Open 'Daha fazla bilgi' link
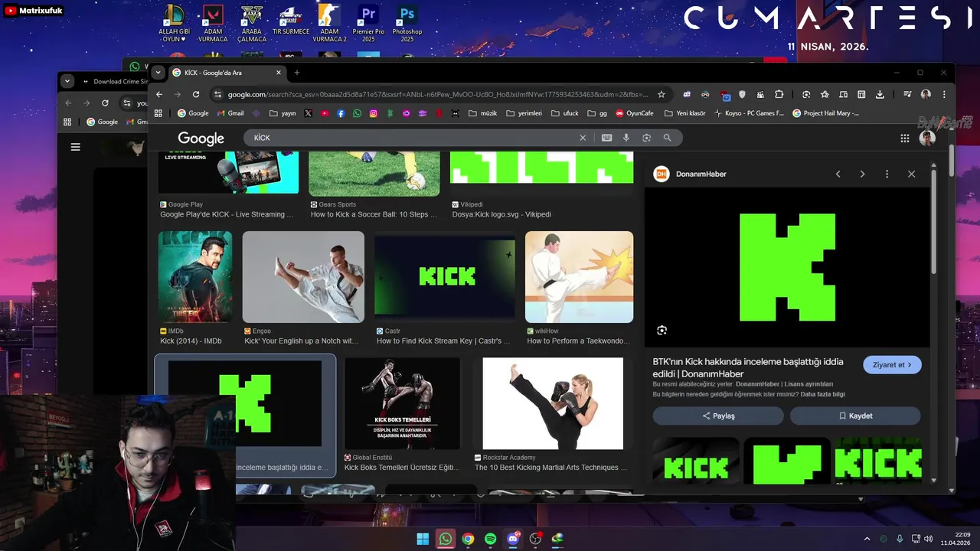Image resolution: width=980 pixels, height=551 pixels. pos(822,394)
